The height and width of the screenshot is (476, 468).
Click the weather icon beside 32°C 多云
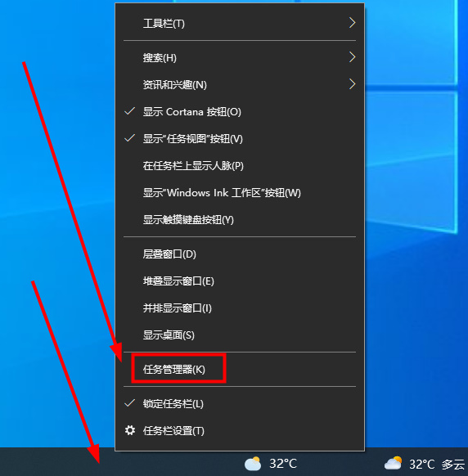[x=393, y=464]
